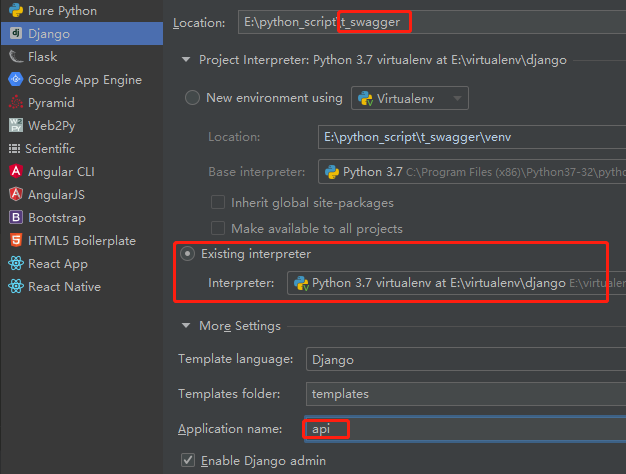This screenshot has height=474, width=626.
Task: Click the Scientific project icon
Action: pos(14,149)
